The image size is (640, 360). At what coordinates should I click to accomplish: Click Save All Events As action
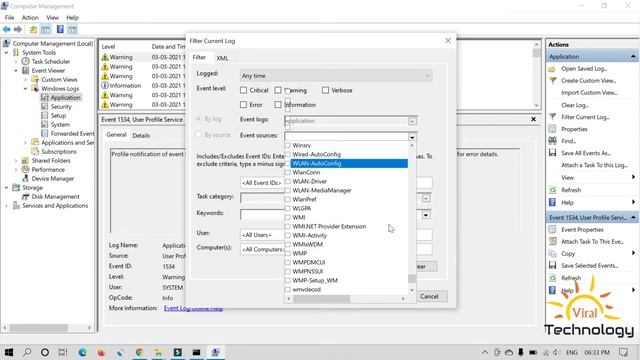pyautogui.click(x=586, y=153)
